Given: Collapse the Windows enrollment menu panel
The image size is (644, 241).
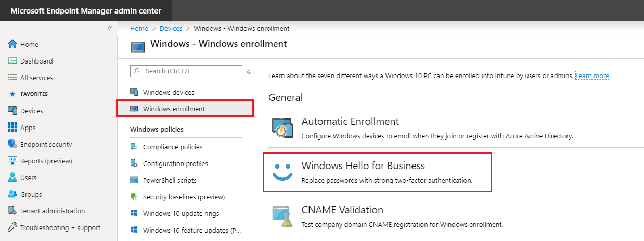Looking at the screenshot, I should click(249, 71).
